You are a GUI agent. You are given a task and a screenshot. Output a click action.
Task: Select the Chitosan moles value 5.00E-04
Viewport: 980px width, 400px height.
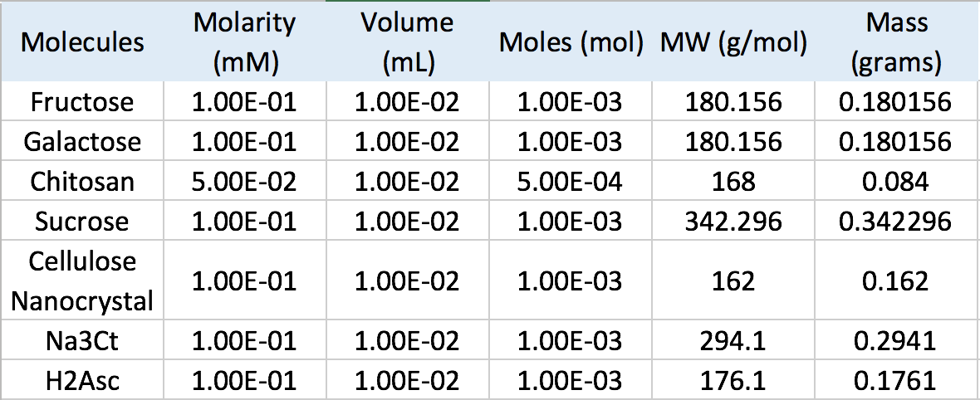571,182
